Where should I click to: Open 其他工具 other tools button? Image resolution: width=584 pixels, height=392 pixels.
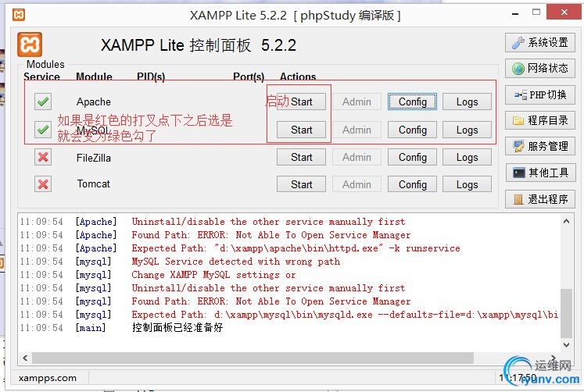(540, 173)
